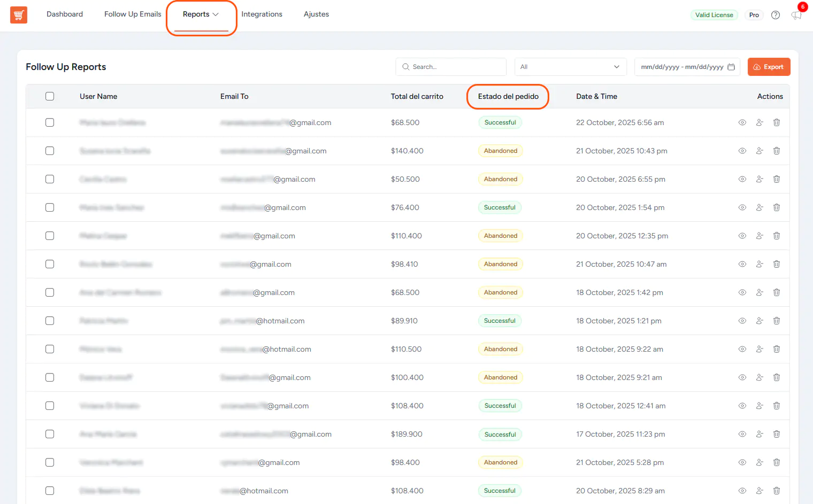The width and height of the screenshot is (813, 504).
Task: Select the checkbox for the $89.910 row
Action: 50,321
